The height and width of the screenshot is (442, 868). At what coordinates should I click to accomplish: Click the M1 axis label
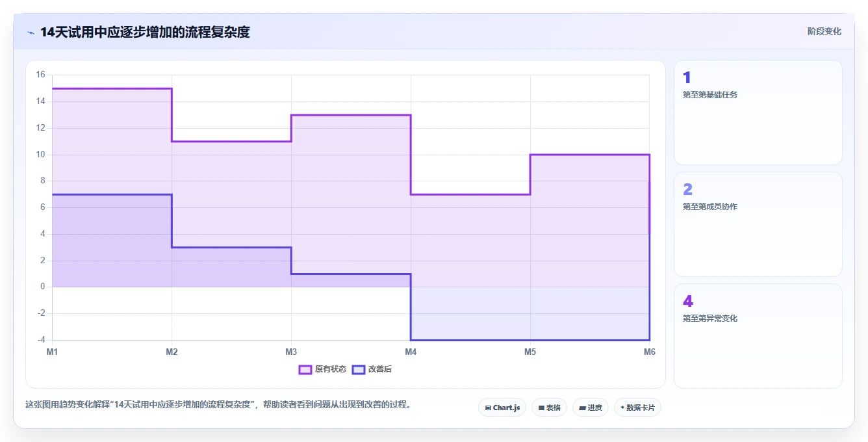(x=52, y=352)
